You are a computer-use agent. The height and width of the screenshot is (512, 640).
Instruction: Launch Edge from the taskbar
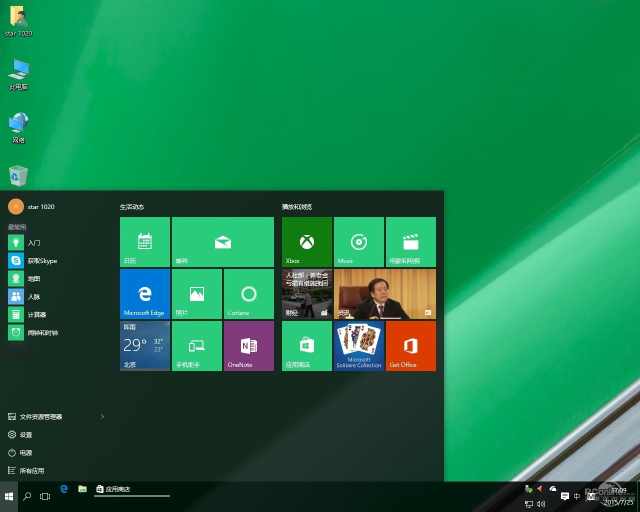[x=64, y=489]
